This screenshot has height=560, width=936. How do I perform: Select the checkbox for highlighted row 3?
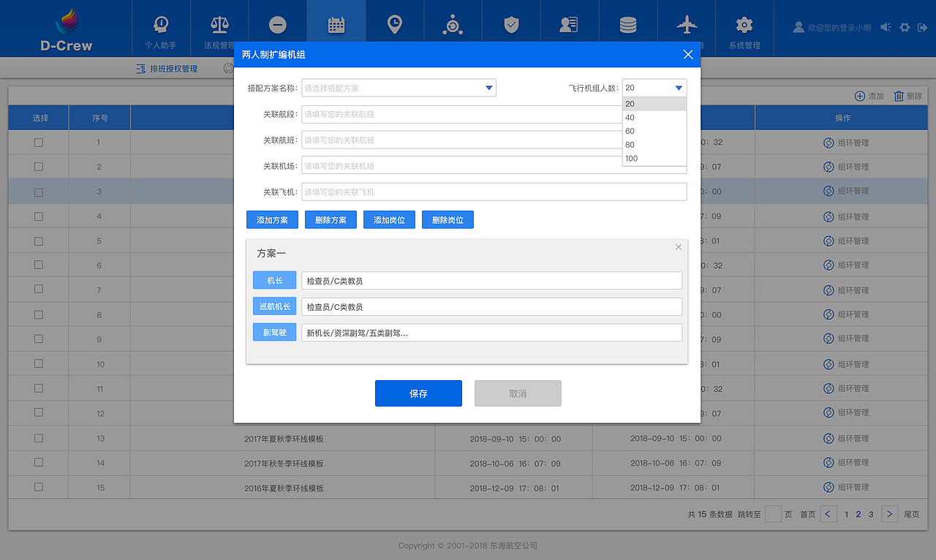39,192
